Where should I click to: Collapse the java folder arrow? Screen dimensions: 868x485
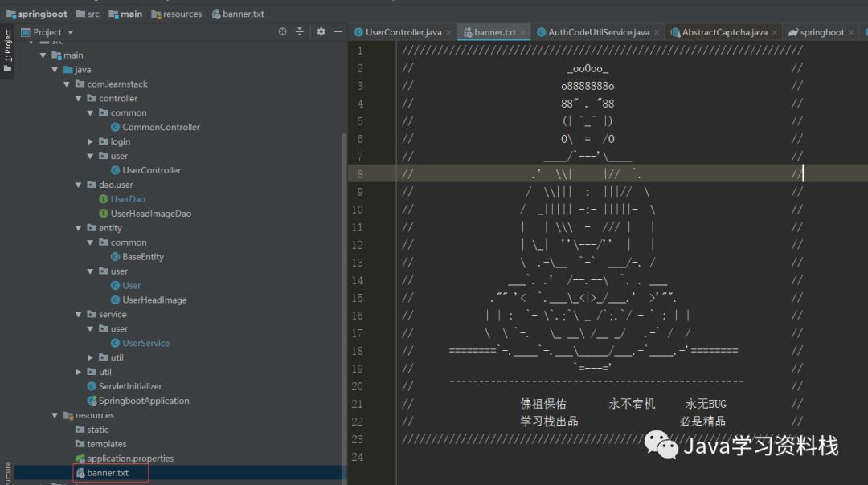[55, 70]
